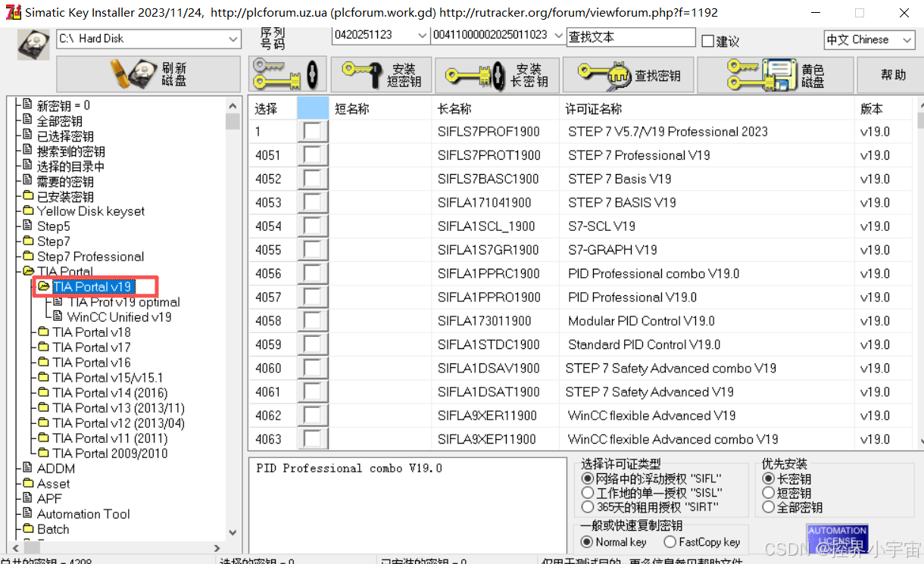Click the key icon button beside serial number
This screenshot has height=564, width=924.
[288, 74]
